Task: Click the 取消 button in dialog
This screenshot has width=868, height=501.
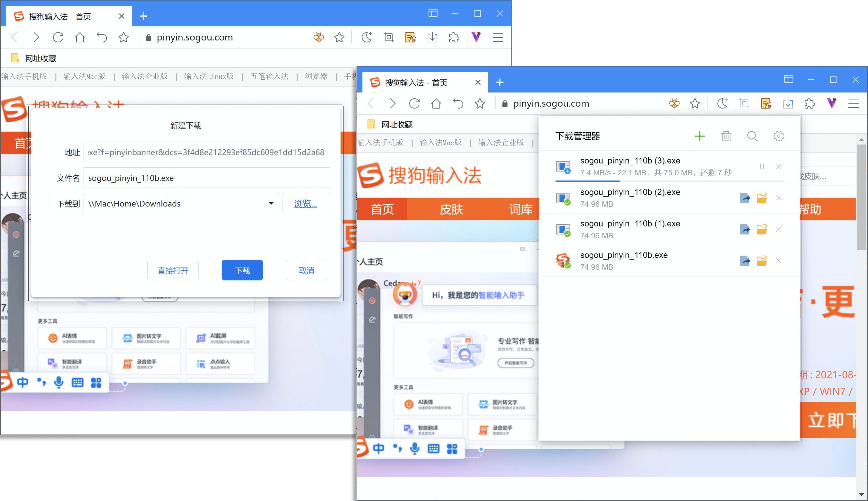Action: 307,270
